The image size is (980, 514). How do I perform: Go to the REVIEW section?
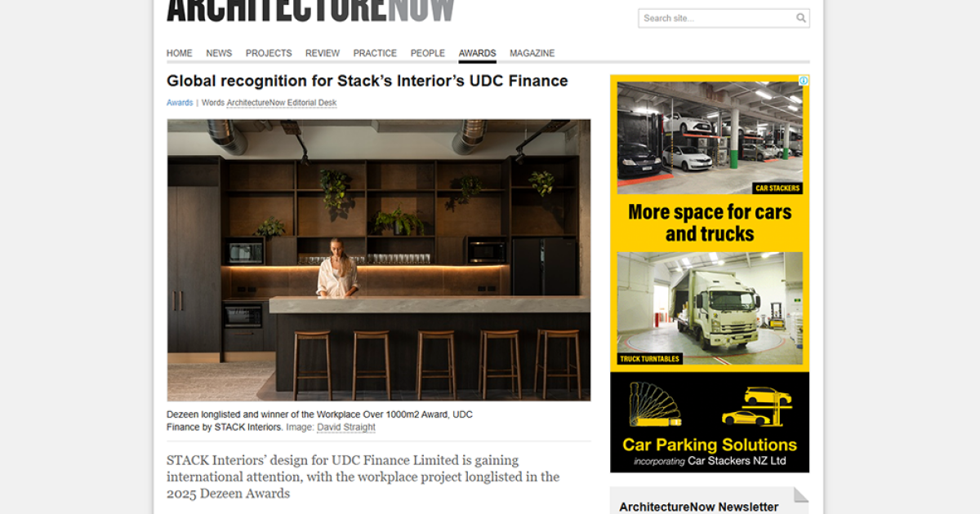tap(322, 52)
